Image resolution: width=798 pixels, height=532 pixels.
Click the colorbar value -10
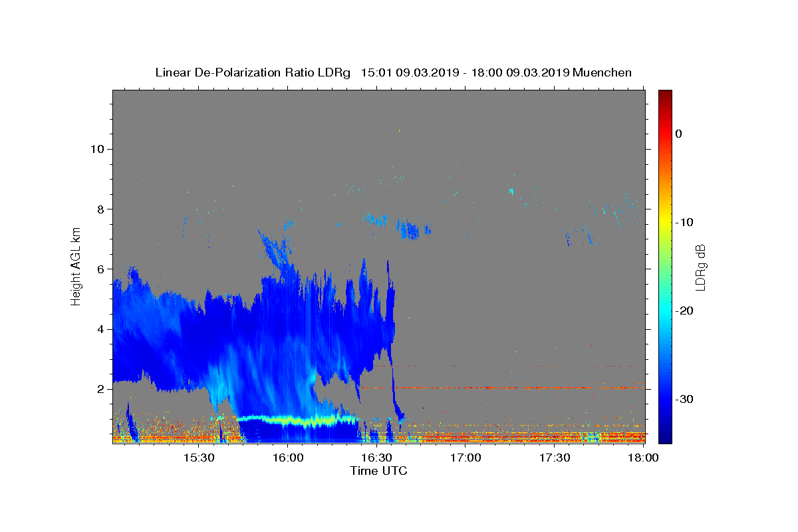pyautogui.click(x=685, y=222)
